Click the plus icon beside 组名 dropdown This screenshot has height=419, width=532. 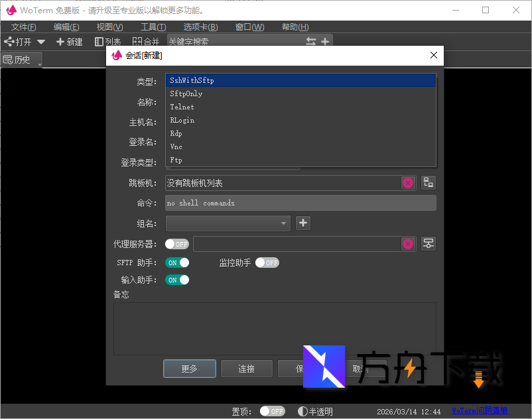[x=302, y=223]
